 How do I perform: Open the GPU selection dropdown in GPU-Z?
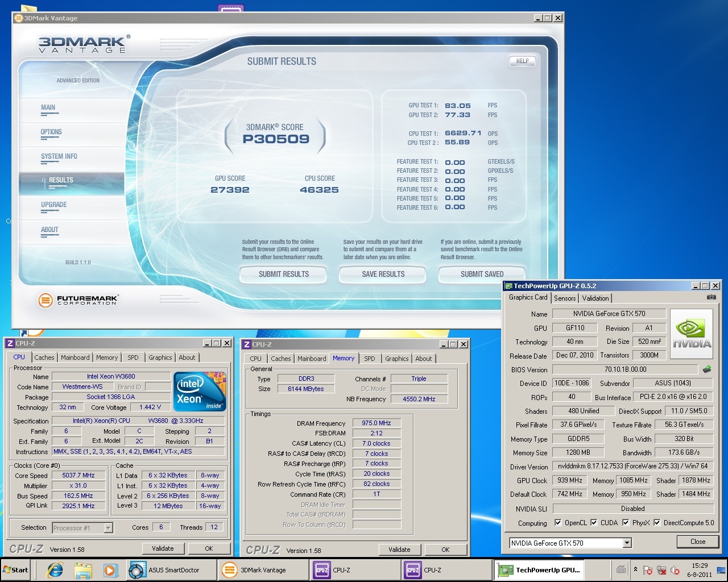627,543
